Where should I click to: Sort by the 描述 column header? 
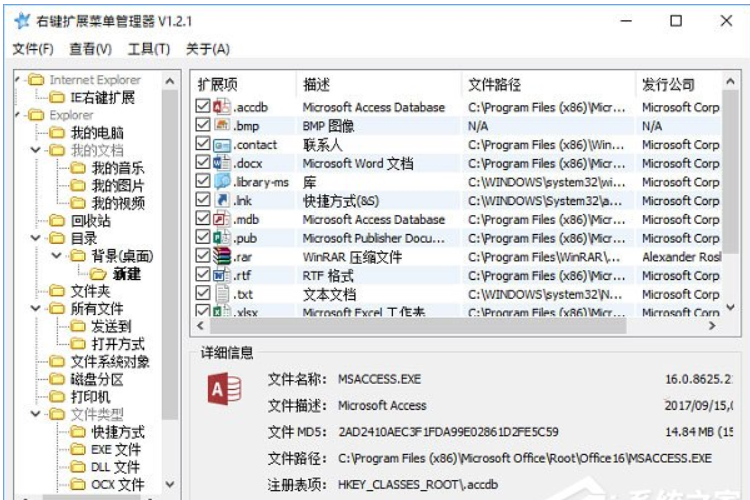(x=379, y=85)
